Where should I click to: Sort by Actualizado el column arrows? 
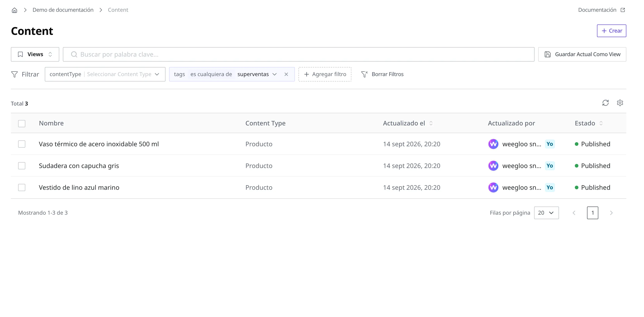coord(431,123)
